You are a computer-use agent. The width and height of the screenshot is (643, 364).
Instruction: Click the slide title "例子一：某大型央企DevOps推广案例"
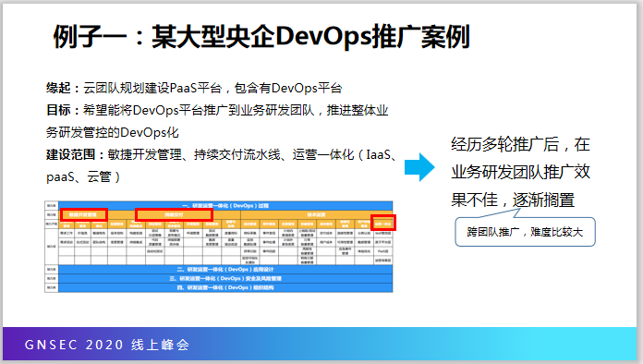click(261, 36)
